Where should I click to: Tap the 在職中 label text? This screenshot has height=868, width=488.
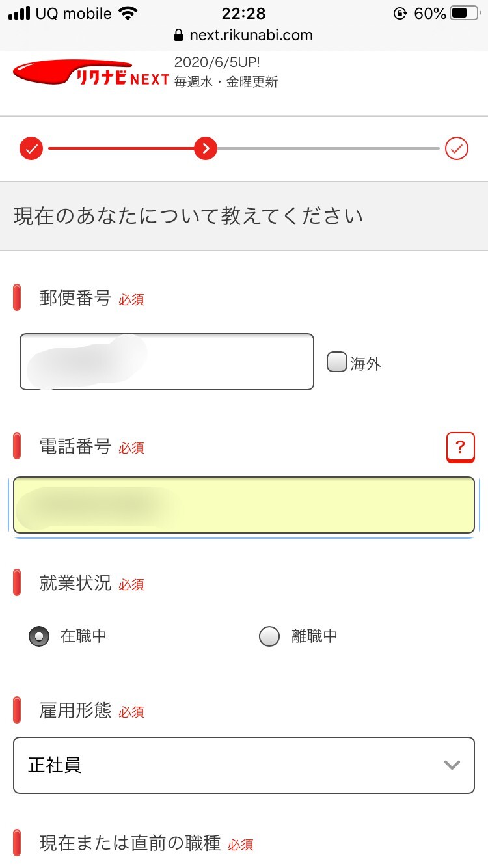pyautogui.click(x=83, y=636)
